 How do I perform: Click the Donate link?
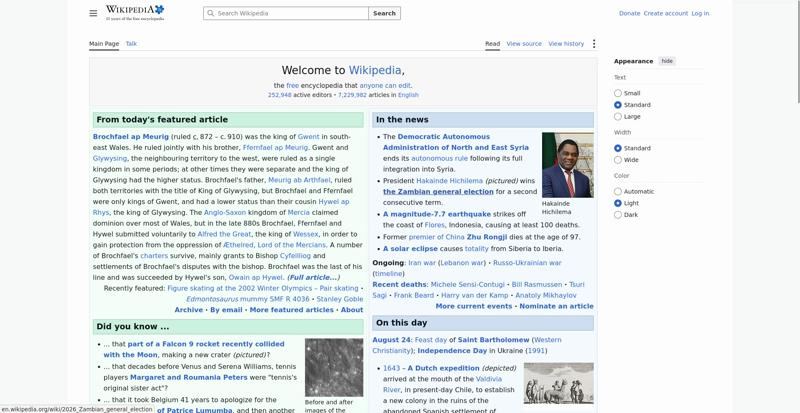630,13
